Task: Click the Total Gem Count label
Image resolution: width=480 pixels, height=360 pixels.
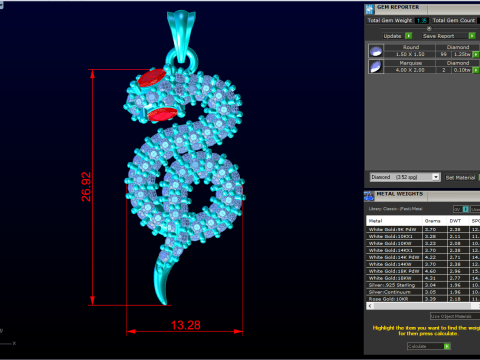Action: (x=454, y=20)
